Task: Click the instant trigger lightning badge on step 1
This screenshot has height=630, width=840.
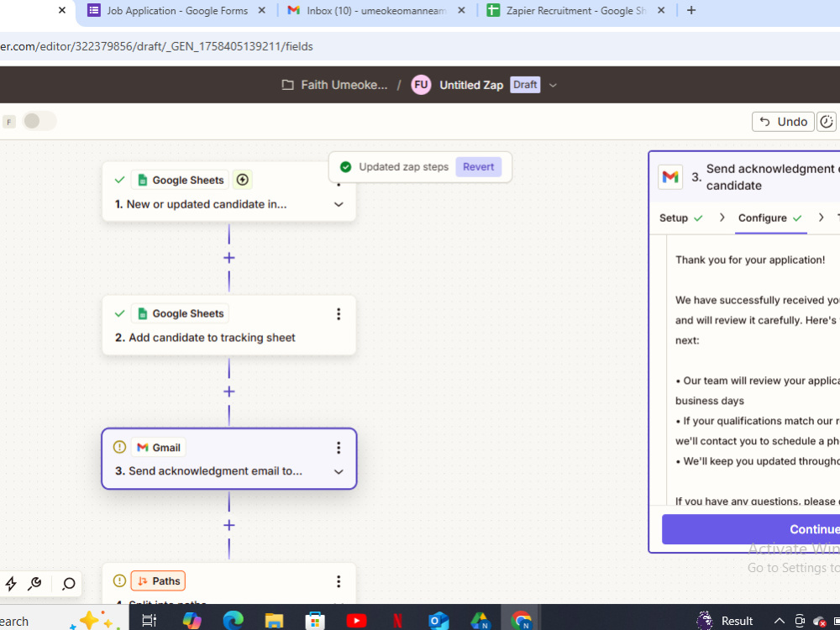Action: click(x=242, y=180)
